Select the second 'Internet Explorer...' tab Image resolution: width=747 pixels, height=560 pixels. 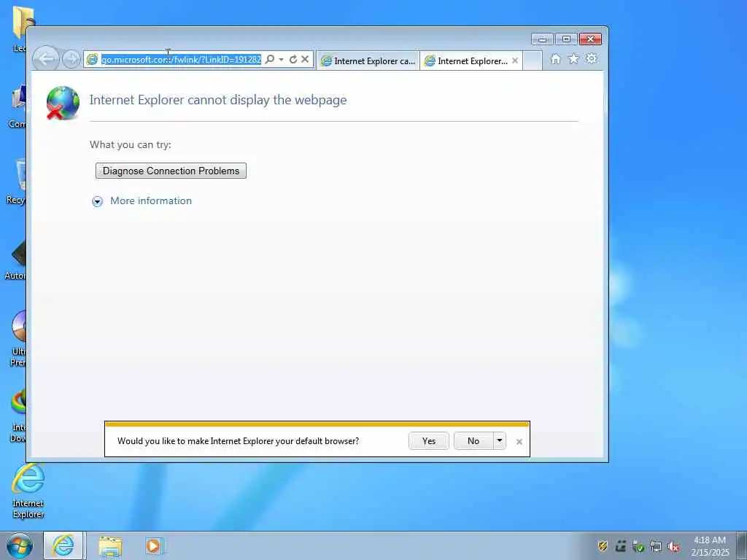[x=467, y=61]
